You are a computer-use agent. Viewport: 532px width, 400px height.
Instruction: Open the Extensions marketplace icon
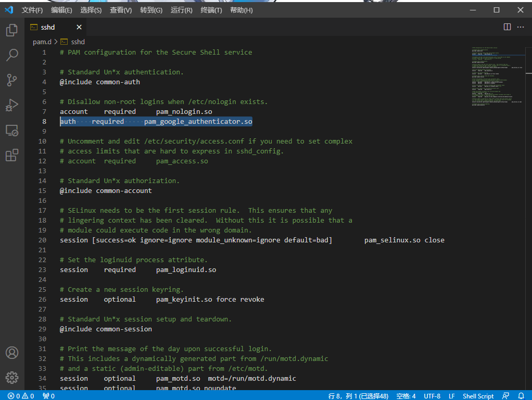coord(11,154)
